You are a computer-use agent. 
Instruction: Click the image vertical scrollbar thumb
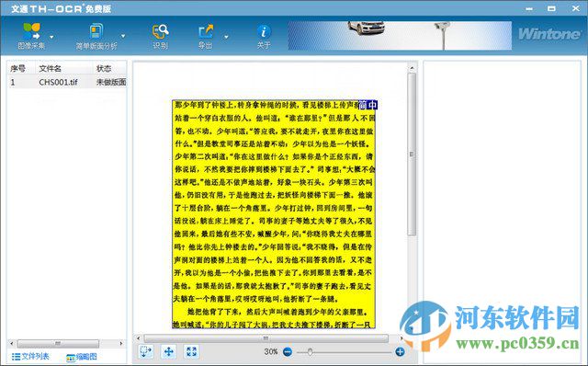point(412,154)
